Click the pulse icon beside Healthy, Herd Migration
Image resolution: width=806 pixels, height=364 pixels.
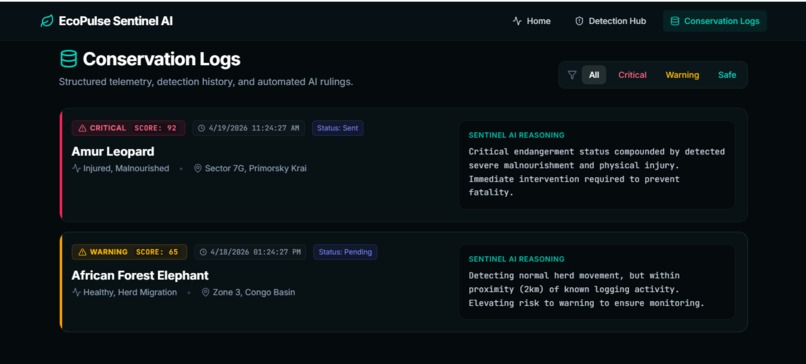tap(77, 292)
